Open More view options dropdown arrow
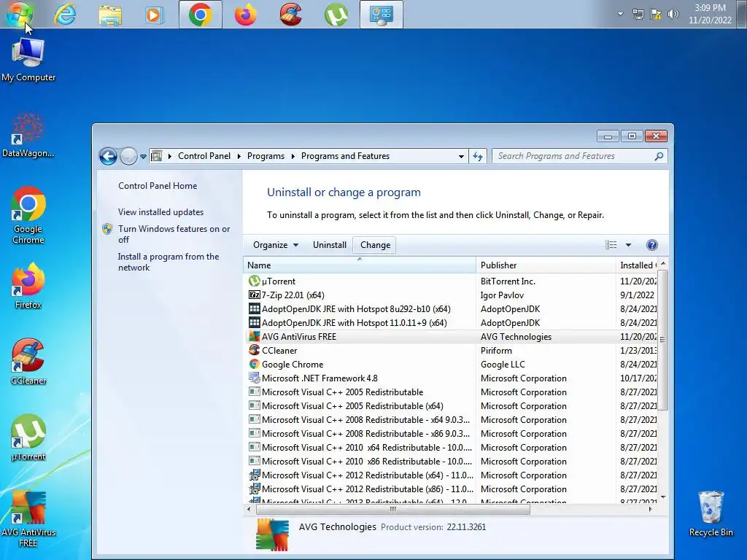This screenshot has height=560, width=747. pos(628,245)
